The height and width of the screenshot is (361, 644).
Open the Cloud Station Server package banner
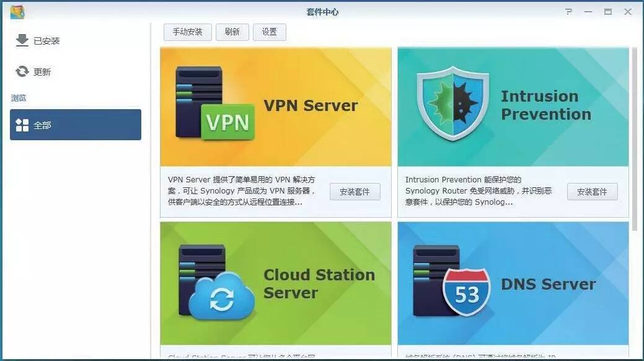click(276, 283)
